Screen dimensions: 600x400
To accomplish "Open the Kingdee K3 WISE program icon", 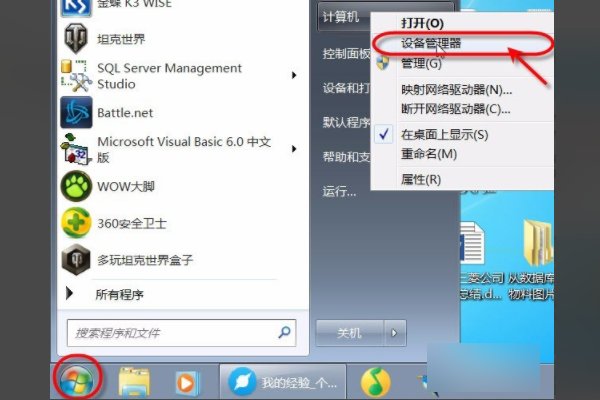I will pos(76,7).
